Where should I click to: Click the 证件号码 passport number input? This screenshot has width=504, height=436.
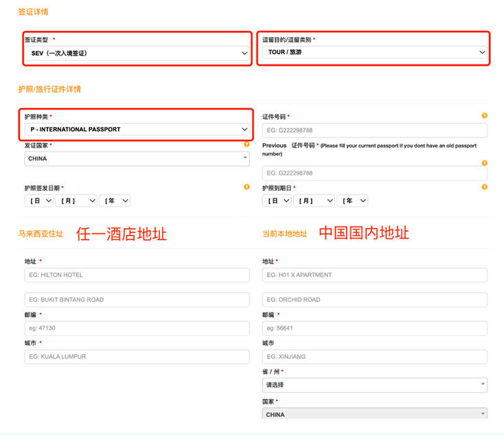tap(374, 130)
